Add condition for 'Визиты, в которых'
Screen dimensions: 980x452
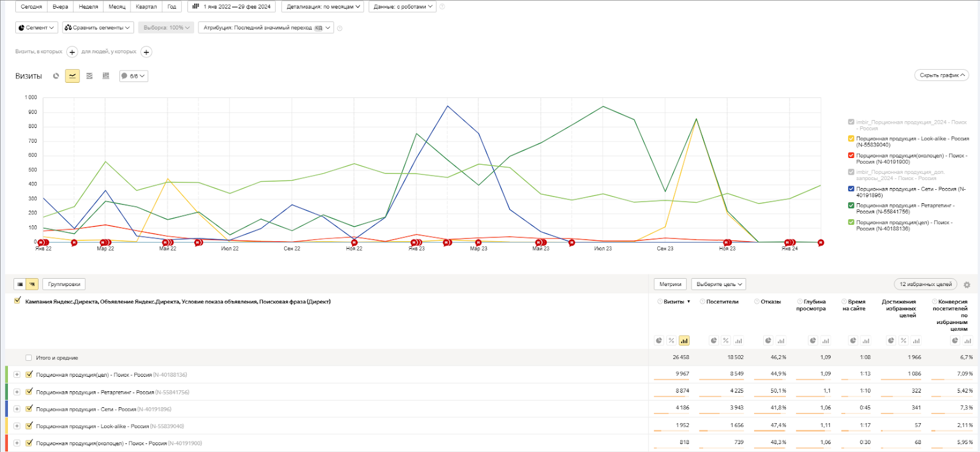tap(72, 52)
